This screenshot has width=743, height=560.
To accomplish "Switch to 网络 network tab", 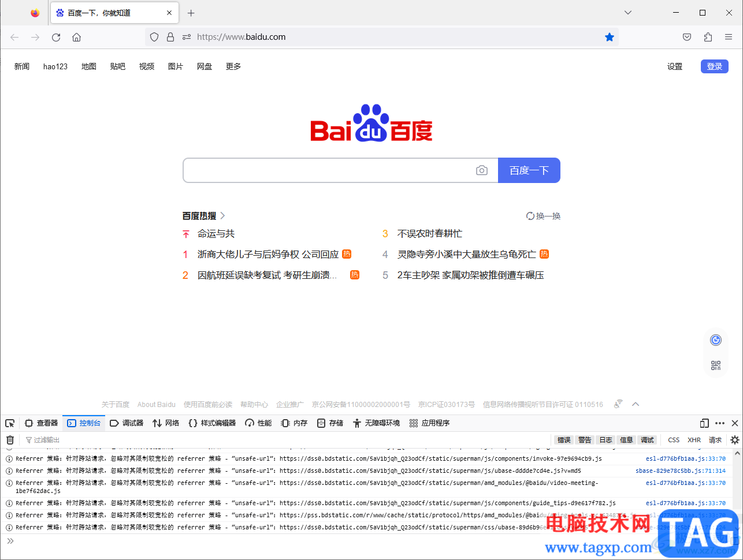I will coord(166,423).
